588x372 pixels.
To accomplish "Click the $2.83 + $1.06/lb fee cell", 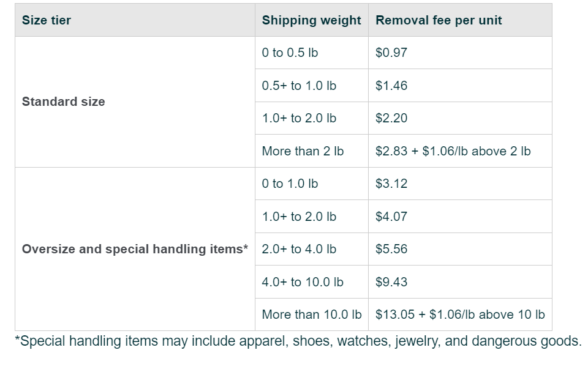I will [453, 151].
